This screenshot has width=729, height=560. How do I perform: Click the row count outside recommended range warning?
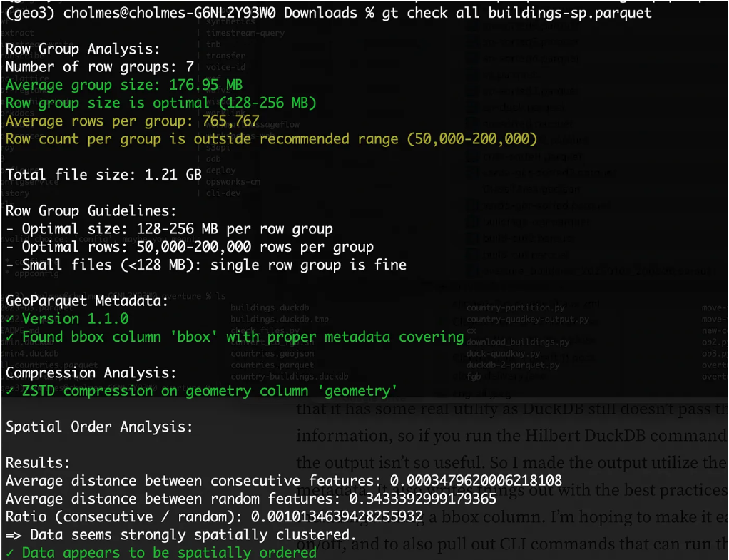click(271, 139)
